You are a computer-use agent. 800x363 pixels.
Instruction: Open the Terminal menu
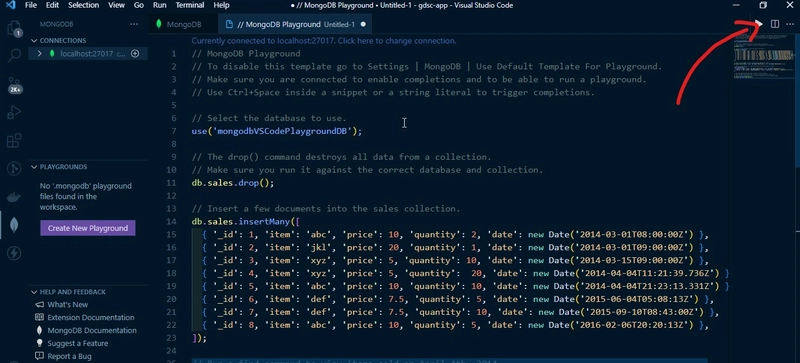tap(190, 5)
